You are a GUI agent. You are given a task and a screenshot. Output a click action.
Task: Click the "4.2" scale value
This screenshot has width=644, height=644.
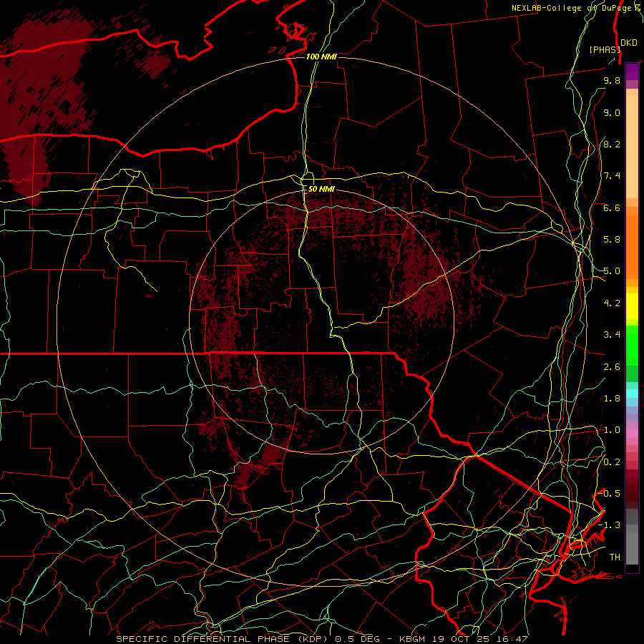pyautogui.click(x=612, y=303)
